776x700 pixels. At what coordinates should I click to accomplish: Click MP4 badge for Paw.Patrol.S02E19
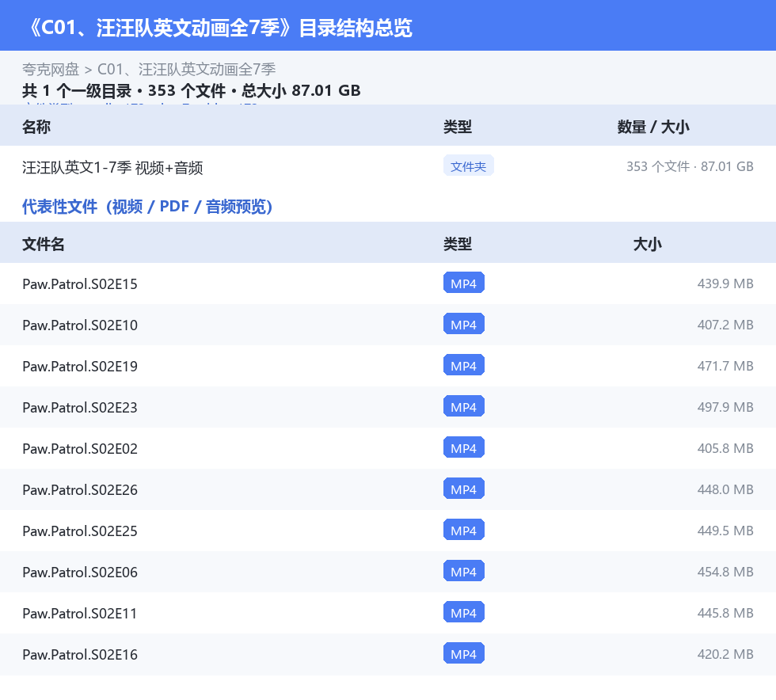coord(464,365)
